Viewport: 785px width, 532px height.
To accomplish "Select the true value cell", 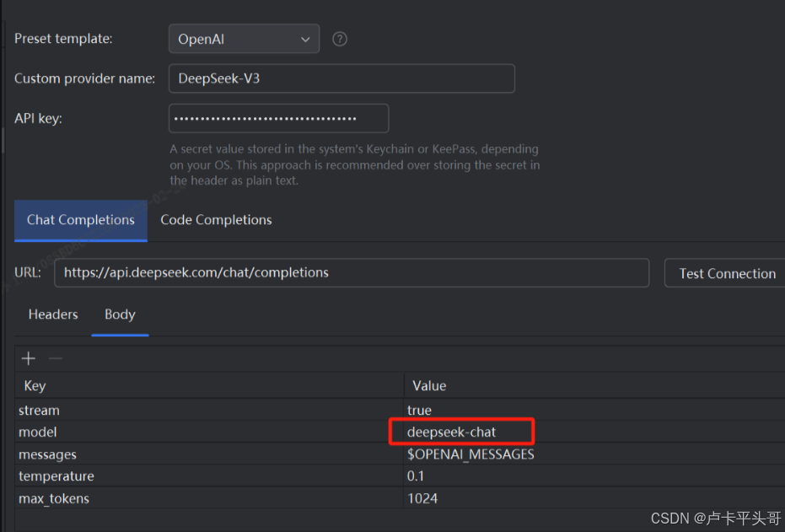I will click(x=594, y=410).
